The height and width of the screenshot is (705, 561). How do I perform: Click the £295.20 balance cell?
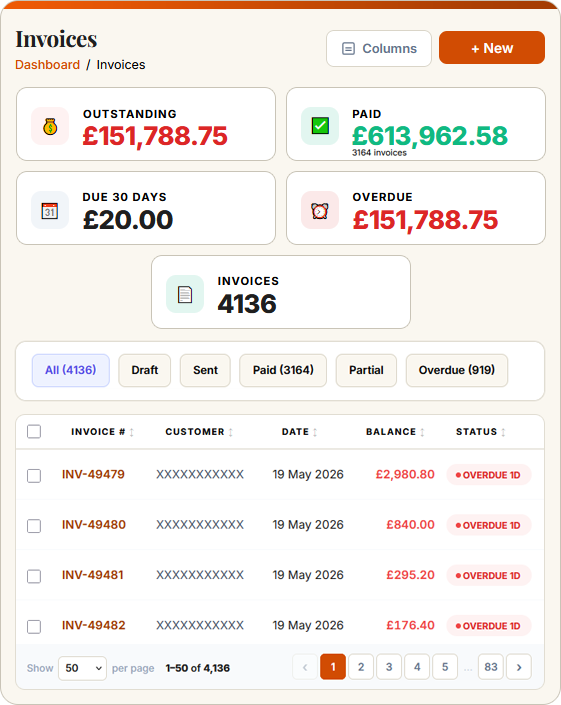pos(410,575)
